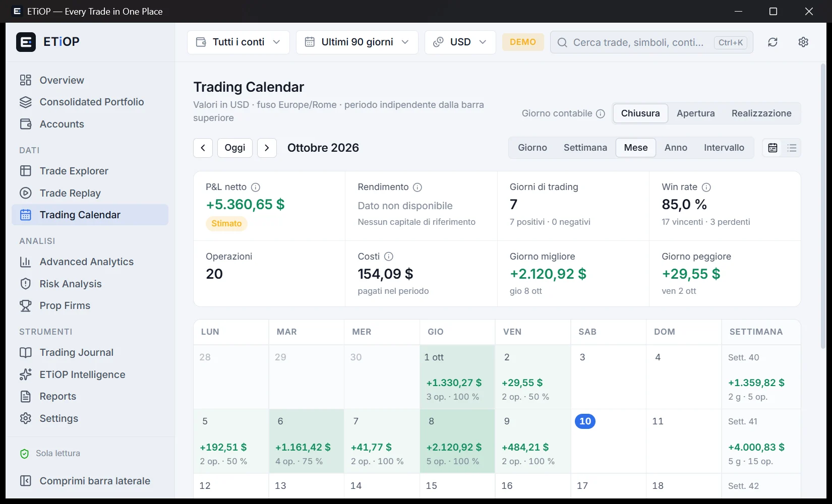This screenshot has height=504, width=832.
Task: Launch Trade Replay
Action: point(90,193)
